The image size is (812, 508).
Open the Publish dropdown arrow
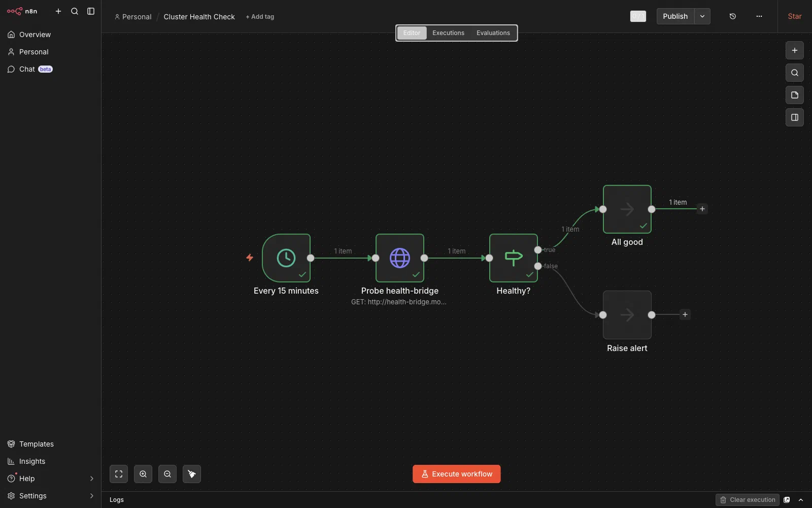click(x=702, y=16)
